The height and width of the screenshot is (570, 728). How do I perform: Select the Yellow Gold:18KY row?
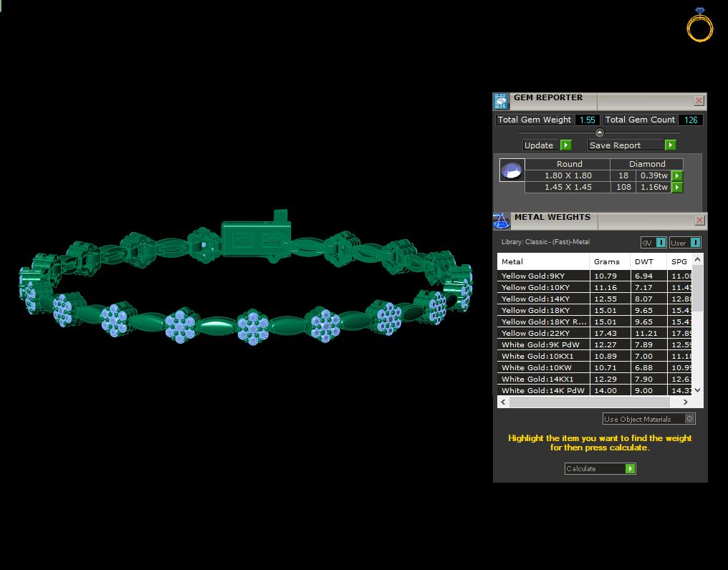point(595,310)
